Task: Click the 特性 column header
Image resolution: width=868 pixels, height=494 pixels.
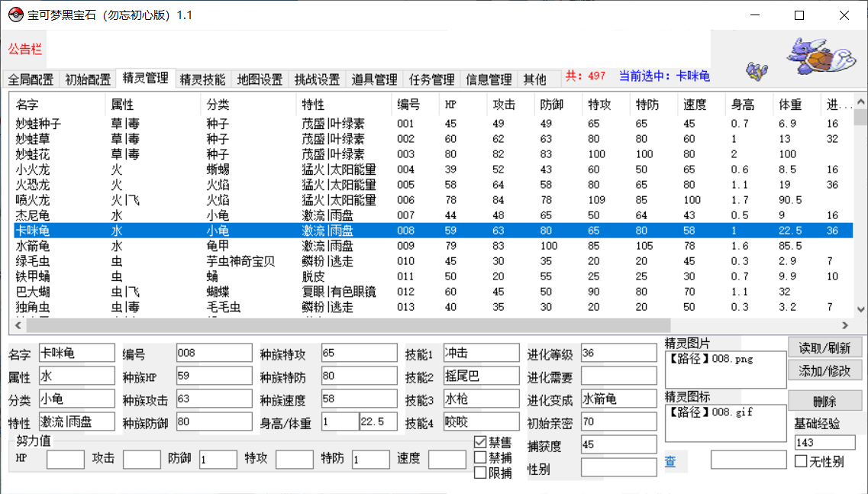Action: (x=344, y=104)
